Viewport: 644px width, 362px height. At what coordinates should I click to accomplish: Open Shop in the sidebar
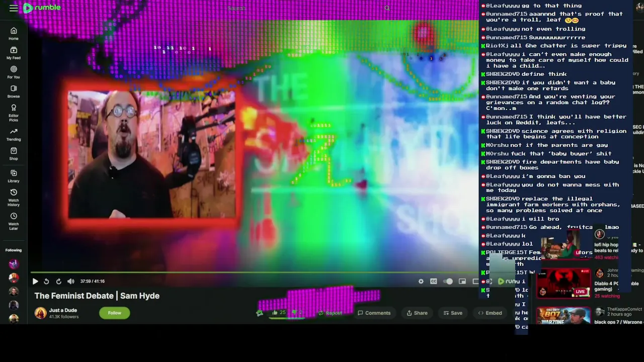(14, 154)
